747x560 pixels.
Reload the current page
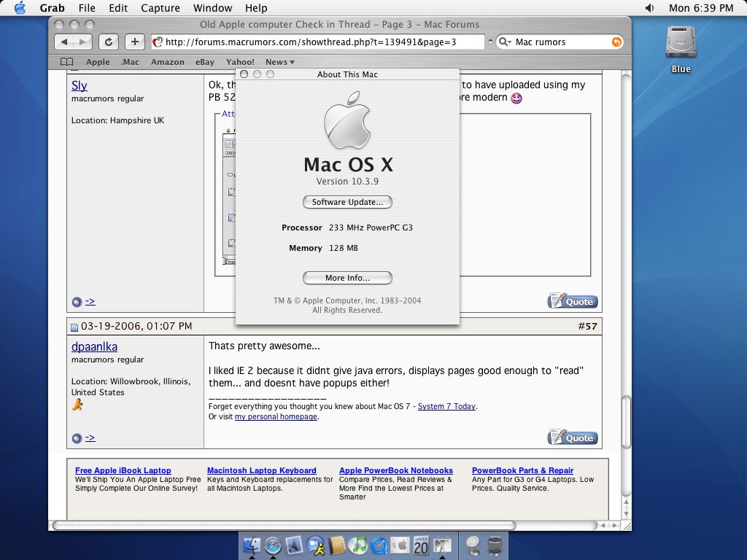coord(109,42)
